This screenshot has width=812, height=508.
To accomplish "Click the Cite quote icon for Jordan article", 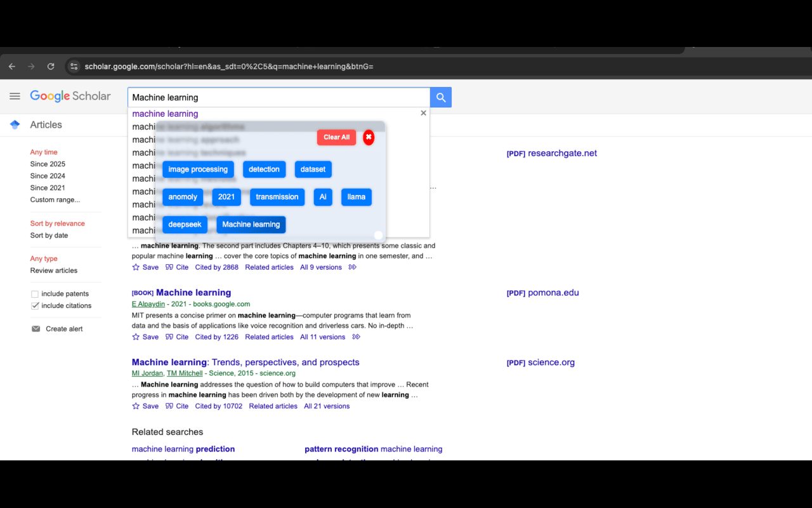I will [x=169, y=406].
